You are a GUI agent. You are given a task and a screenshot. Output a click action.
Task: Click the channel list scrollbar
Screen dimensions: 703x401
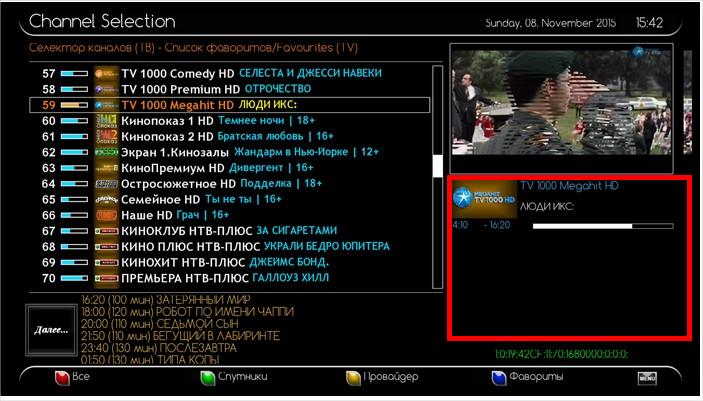coord(438,177)
